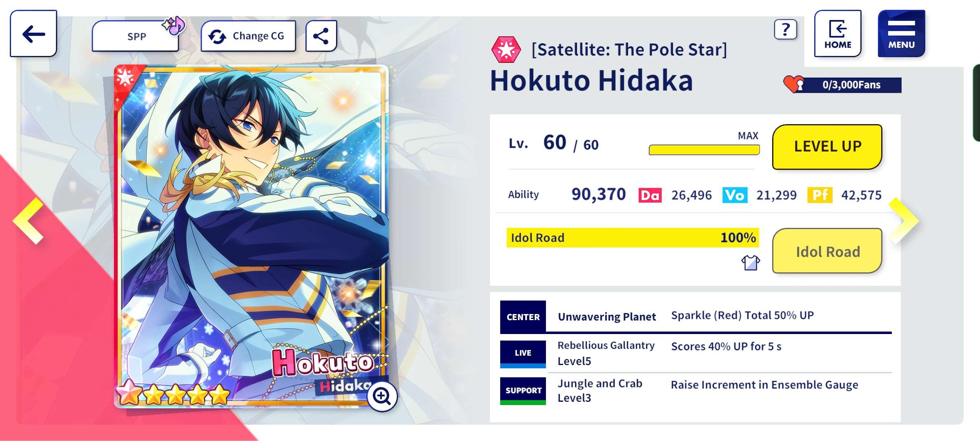Image resolution: width=980 pixels, height=441 pixels.
Task: Open the MENU hamburger button
Action: 901,34
